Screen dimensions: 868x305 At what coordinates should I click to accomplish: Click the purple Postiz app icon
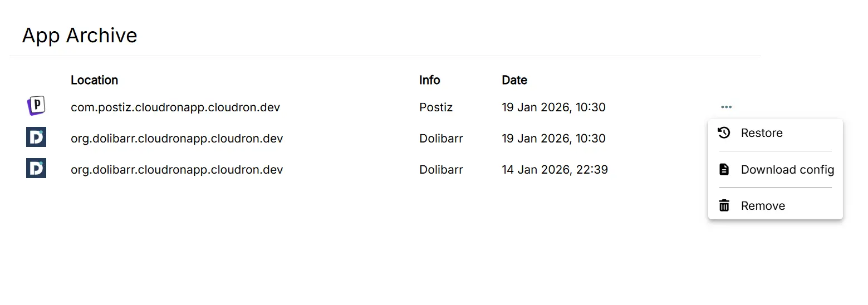(x=36, y=106)
